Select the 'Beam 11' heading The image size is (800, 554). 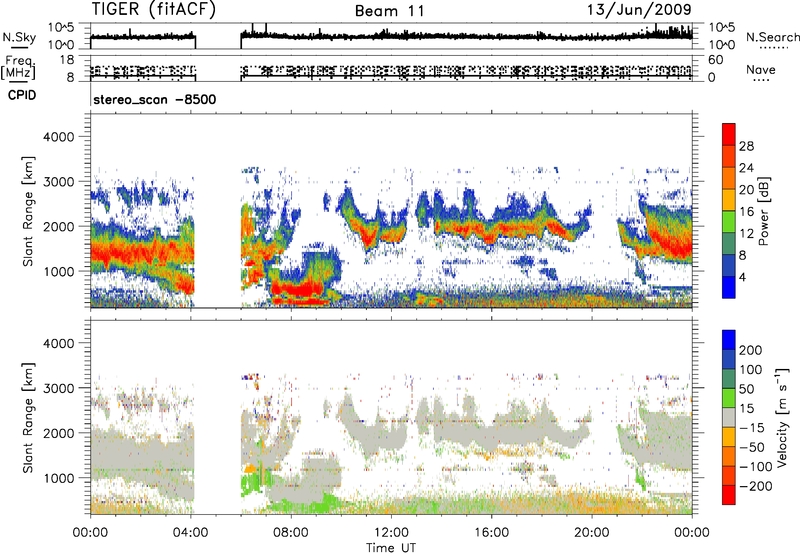(390, 11)
